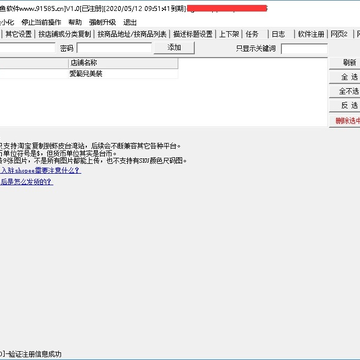Open the 帮助 menu
This screenshot has height=360, width=360.
(75, 22)
